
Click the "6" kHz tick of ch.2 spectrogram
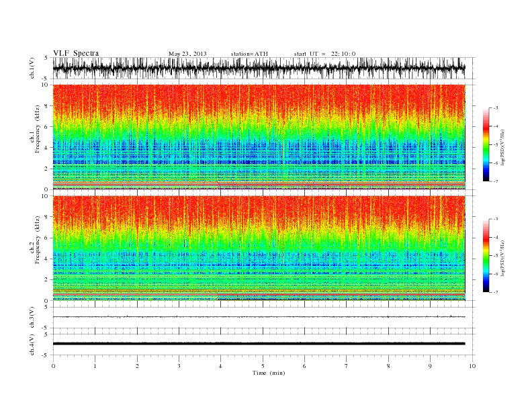[x=46, y=238]
